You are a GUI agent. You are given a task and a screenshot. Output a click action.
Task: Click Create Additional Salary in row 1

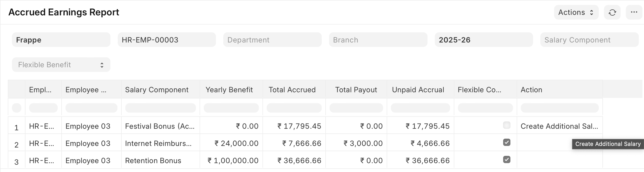click(x=559, y=126)
